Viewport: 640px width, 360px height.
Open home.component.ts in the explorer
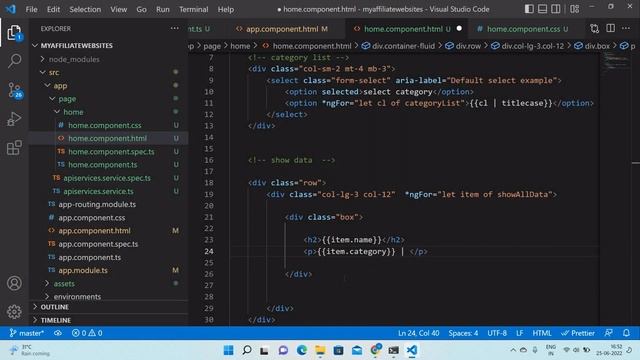tap(102, 165)
